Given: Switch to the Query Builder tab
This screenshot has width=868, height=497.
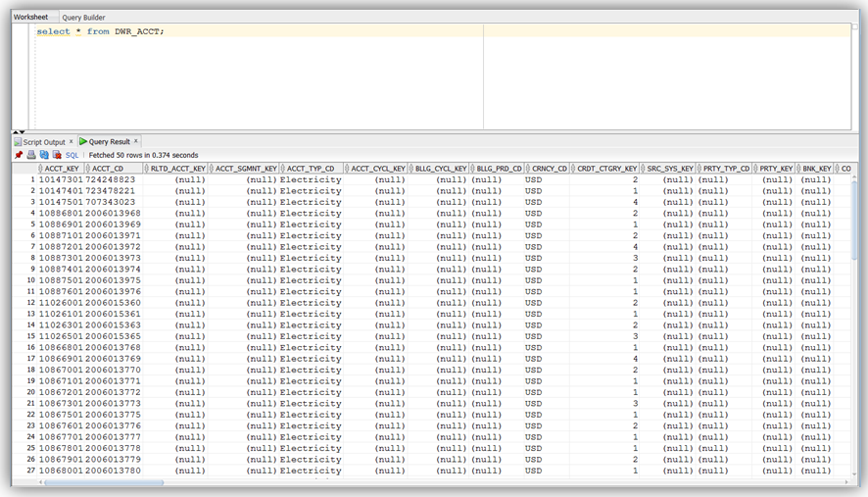Looking at the screenshot, I should coord(83,18).
